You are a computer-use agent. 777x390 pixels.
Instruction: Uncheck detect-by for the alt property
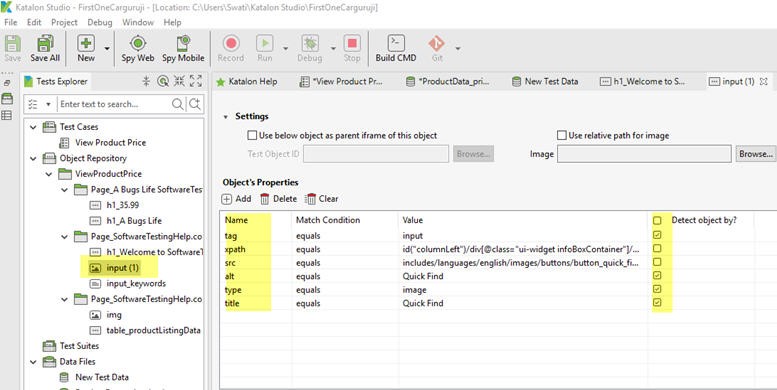click(x=657, y=275)
